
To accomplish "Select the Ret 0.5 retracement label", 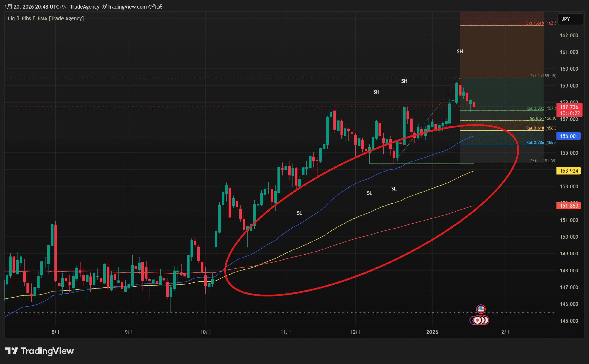I will coord(542,118).
